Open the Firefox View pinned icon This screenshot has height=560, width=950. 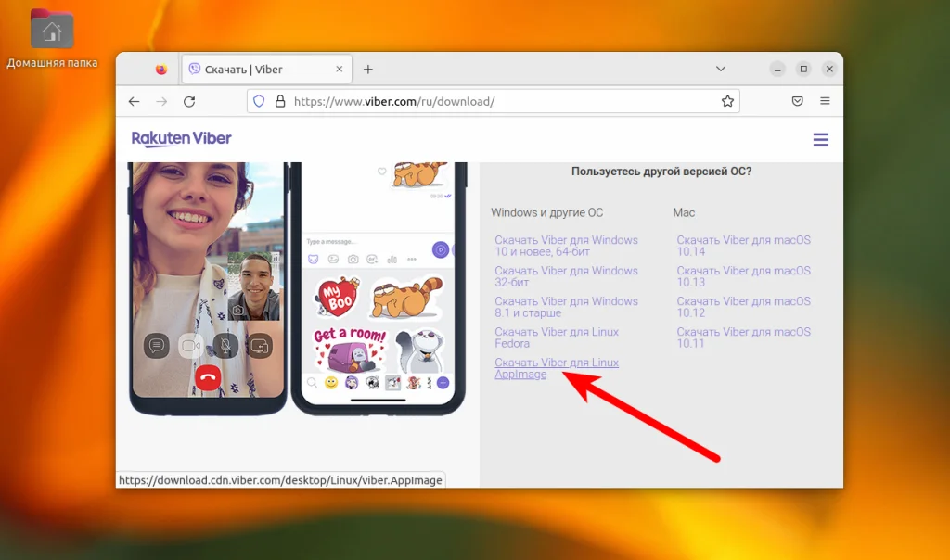pos(161,69)
